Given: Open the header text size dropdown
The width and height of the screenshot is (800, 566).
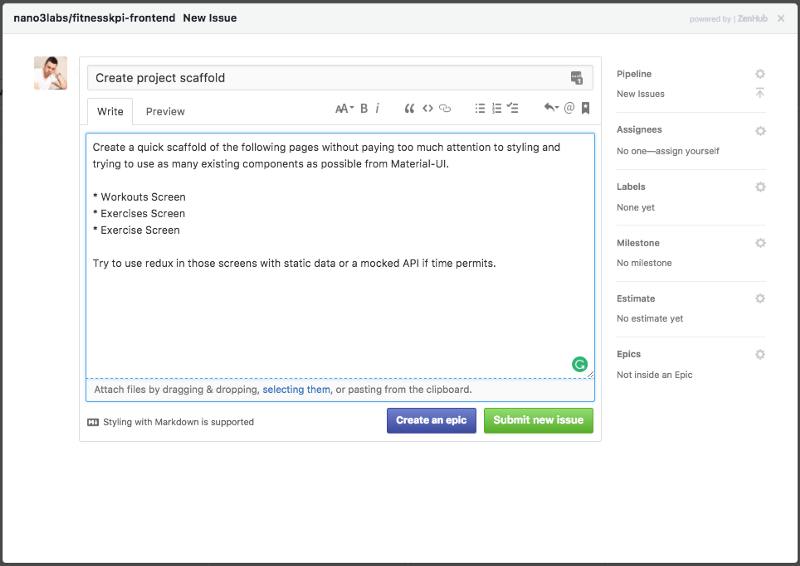Looking at the screenshot, I should 344,109.
